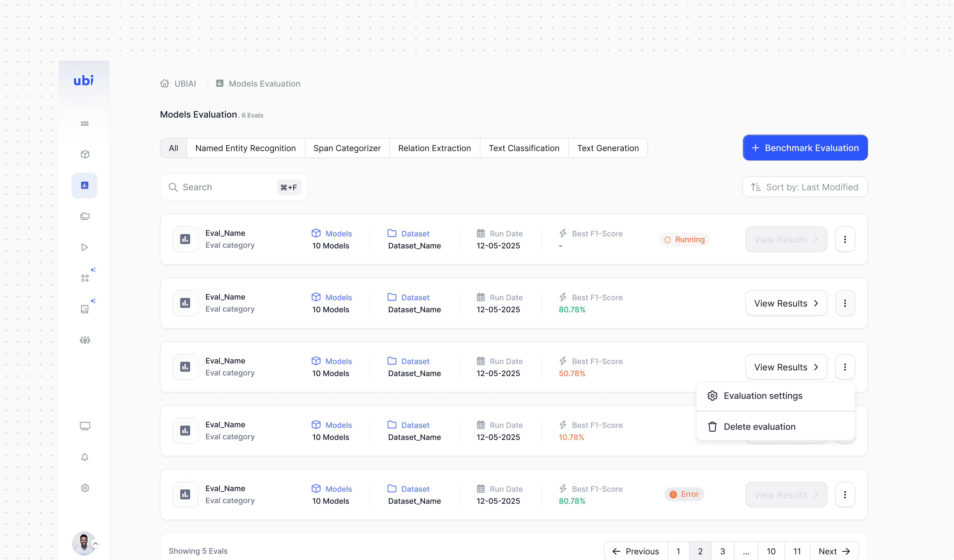954x560 pixels.
Task: Open the folders icon in sidebar
Action: [85, 216]
